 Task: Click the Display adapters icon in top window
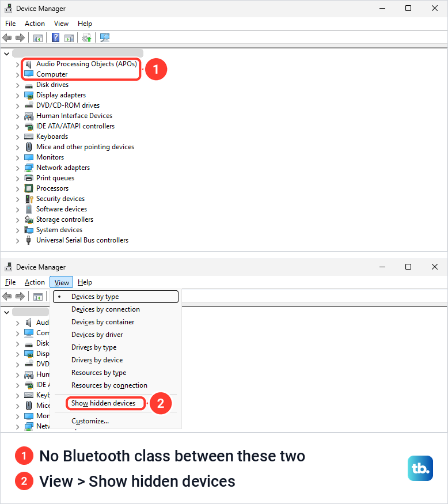29,96
